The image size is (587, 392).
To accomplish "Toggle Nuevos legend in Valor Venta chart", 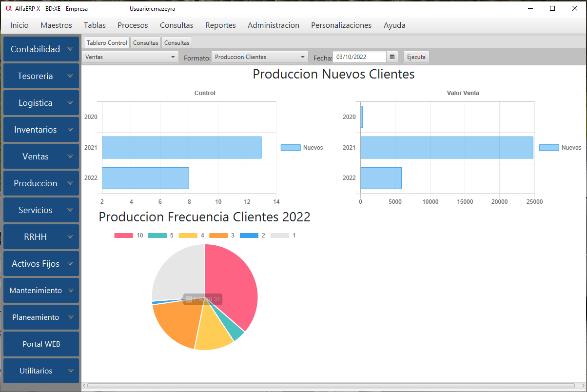I will click(x=549, y=148).
